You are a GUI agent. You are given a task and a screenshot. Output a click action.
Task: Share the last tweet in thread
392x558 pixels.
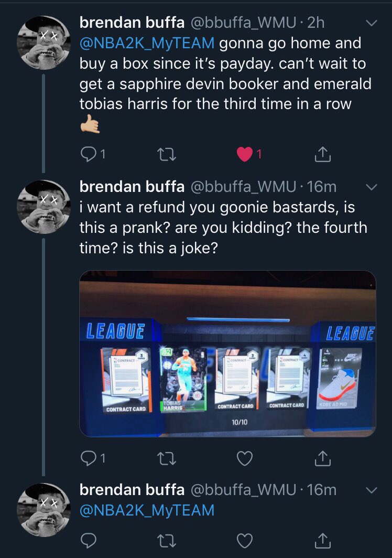pos(323,541)
